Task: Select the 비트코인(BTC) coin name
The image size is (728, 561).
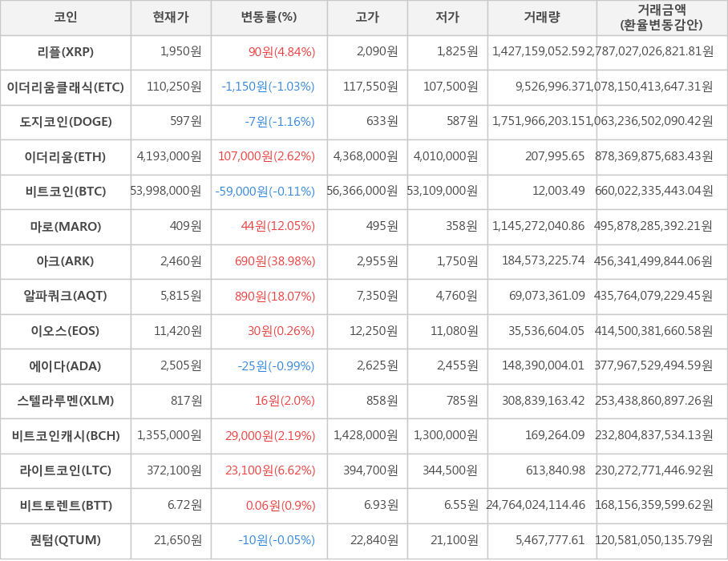Action: [66, 192]
